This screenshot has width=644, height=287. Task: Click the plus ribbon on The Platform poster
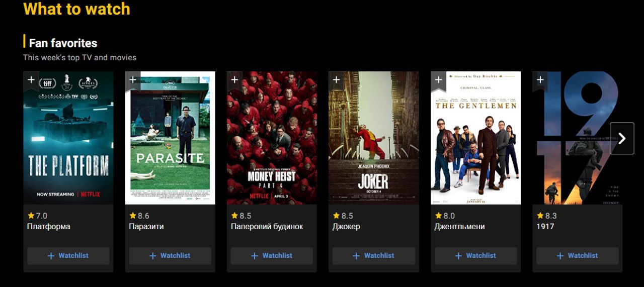coord(31,80)
